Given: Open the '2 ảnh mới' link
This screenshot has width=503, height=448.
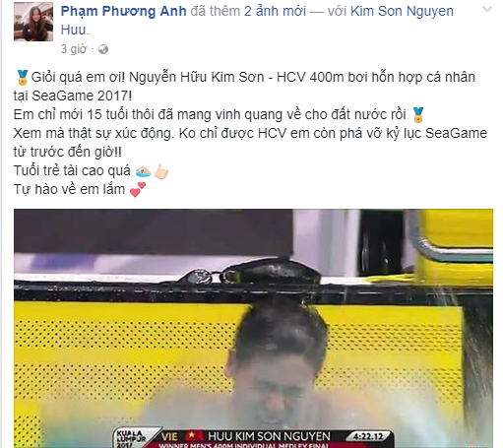Looking at the screenshot, I should [x=275, y=11].
